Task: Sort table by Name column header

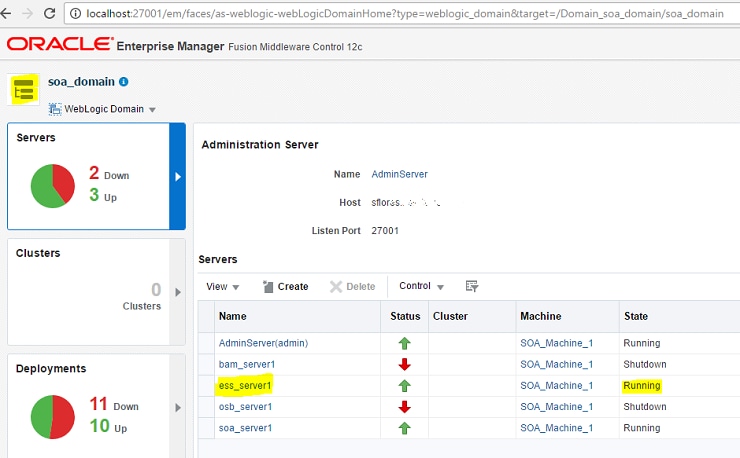Action: tap(297, 316)
